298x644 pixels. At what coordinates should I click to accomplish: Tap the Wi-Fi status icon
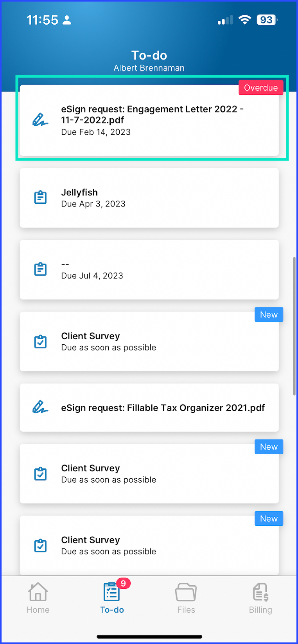pyautogui.click(x=245, y=20)
